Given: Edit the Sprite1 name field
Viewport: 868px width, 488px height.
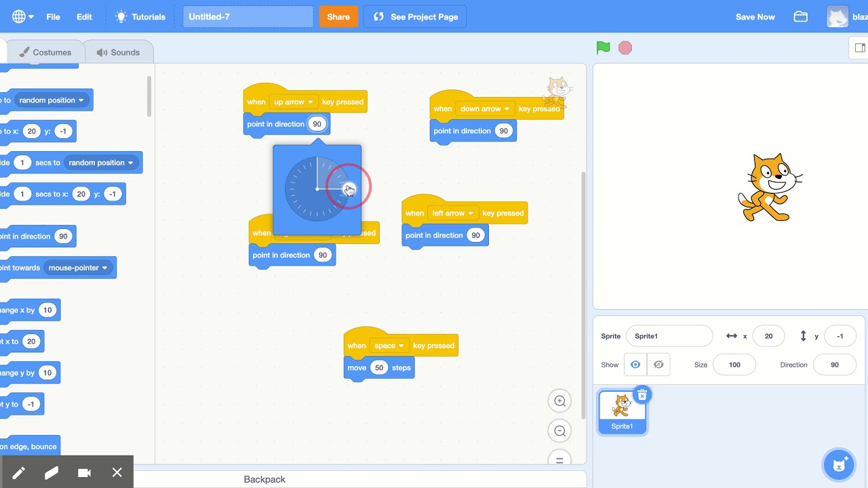Looking at the screenshot, I should click(669, 336).
